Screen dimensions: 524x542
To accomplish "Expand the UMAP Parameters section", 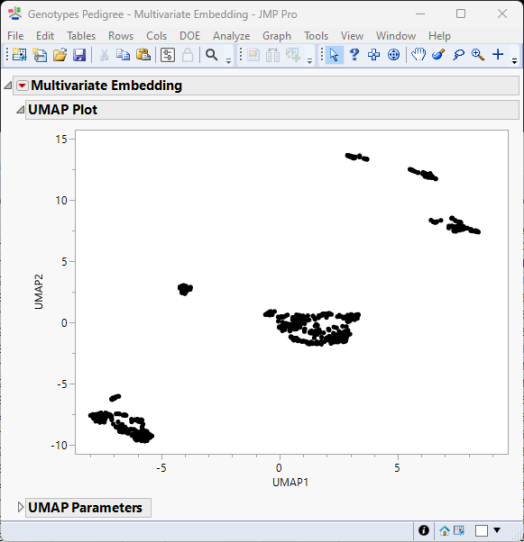I will (x=20, y=507).
